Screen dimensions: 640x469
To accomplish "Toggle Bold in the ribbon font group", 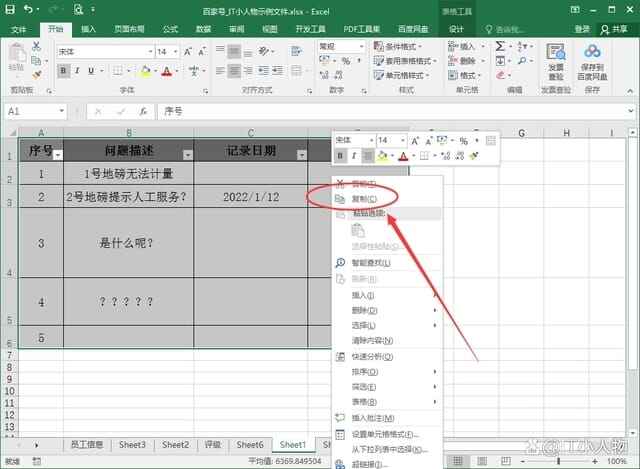I will click(x=64, y=71).
